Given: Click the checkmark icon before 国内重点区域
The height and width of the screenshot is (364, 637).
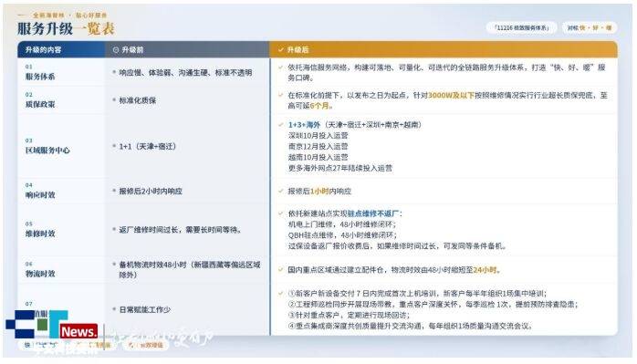Looking at the screenshot, I should (281, 269).
